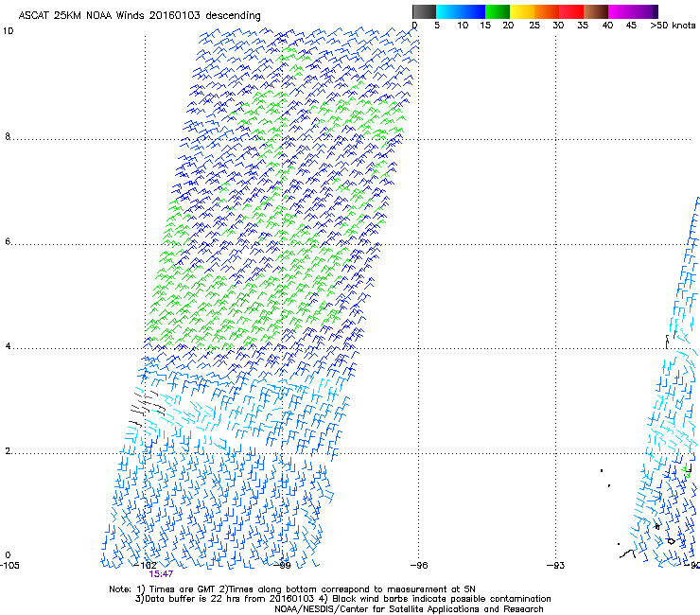Click the orange 25-30 knots legend swatch
The image size is (700, 615).
(547, 11)
